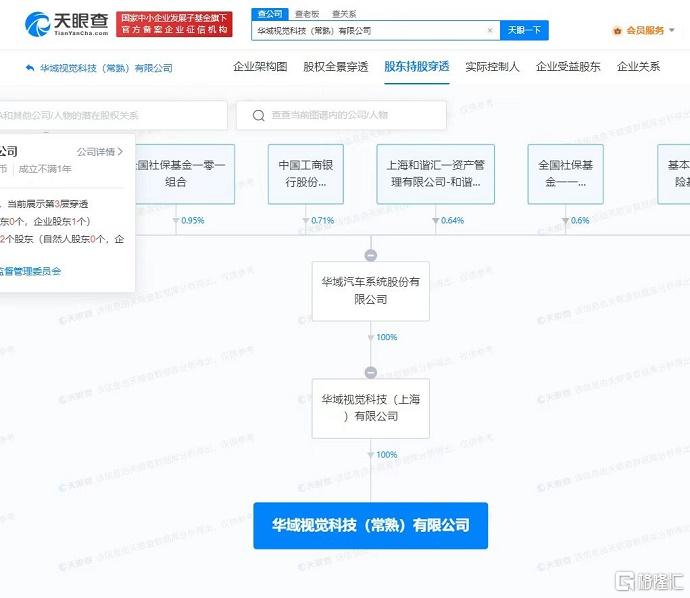Viewport: 690px width, 598px height.
Task: Click the 0.64% shareholding label
Action: click(x=452, y=220)
